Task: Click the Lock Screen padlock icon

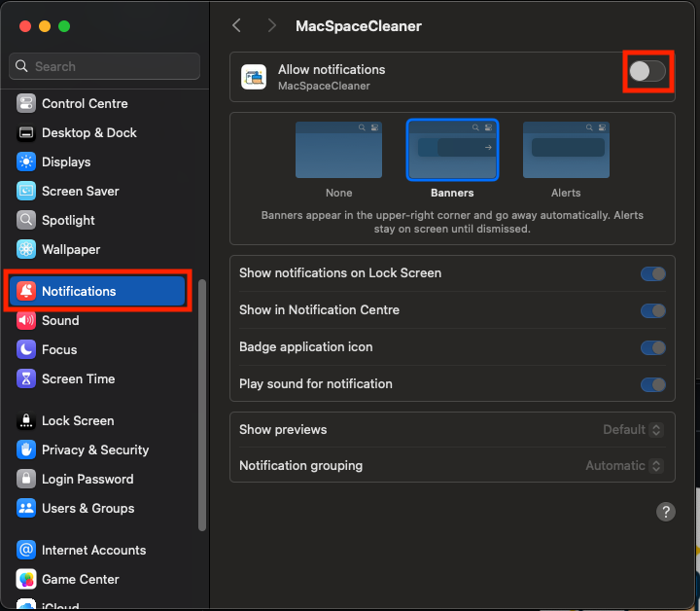Action: (26, 420)
